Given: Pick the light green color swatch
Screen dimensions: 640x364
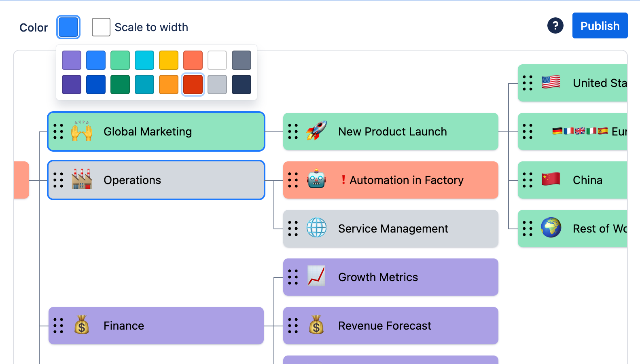Looking at the screenshot, I should tap(120, 60).
